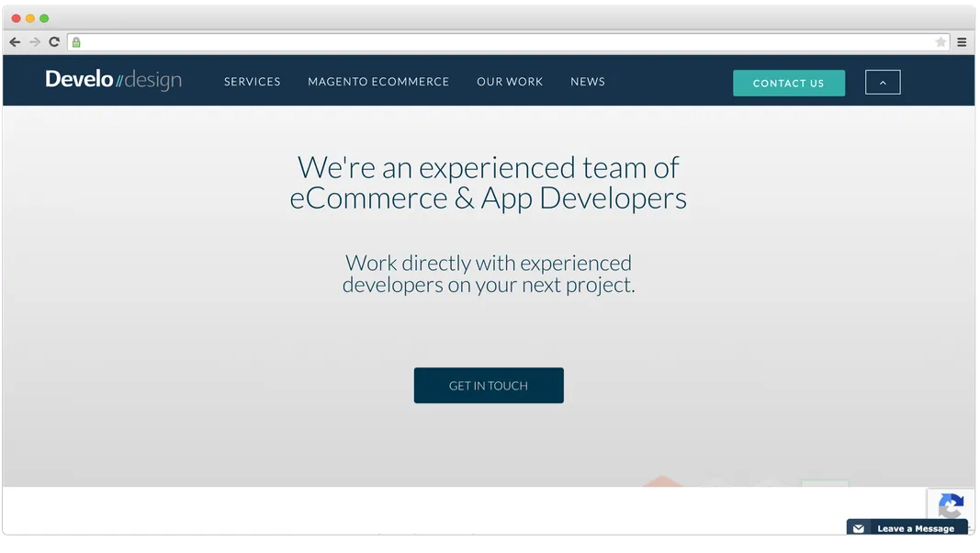
Task: Click the envelope icon in Leave a Message
Action: [859, 528]
